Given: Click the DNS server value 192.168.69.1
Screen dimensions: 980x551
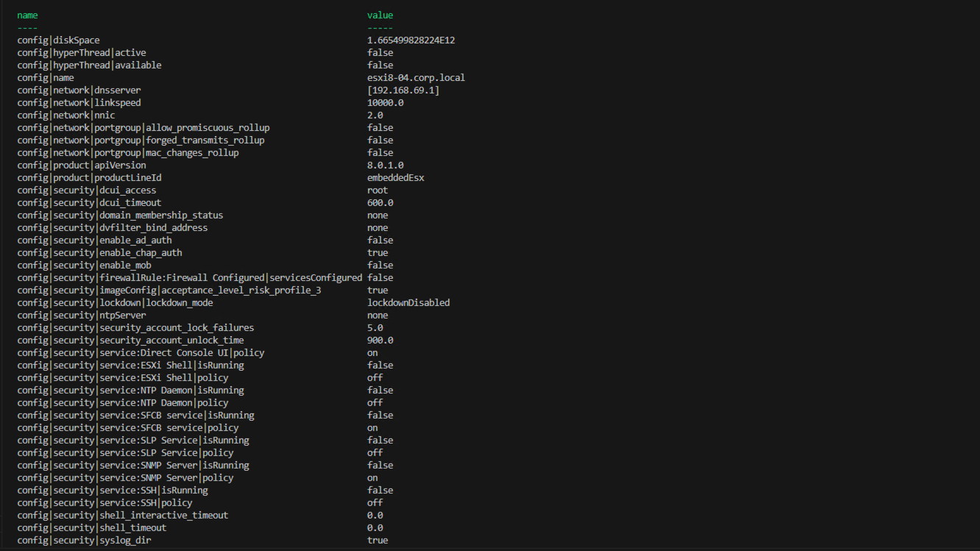Looking at the screenshot, I should tap(403, 90).
